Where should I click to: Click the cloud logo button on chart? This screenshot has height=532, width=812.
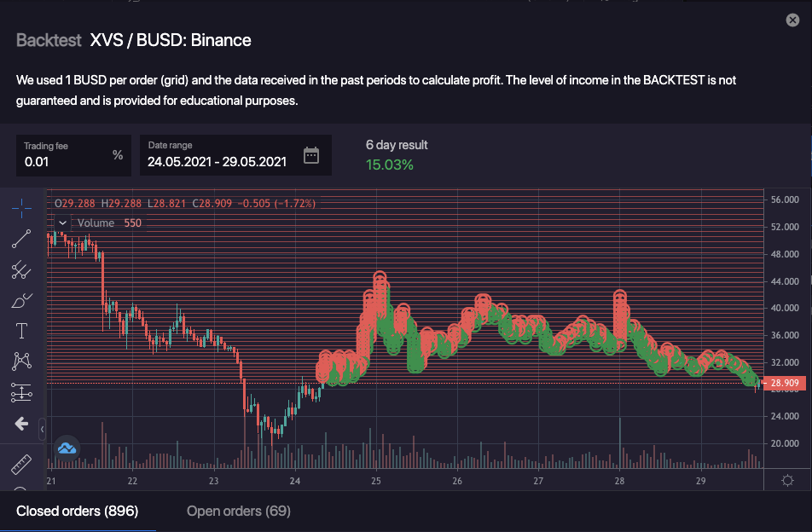[67, 447]
